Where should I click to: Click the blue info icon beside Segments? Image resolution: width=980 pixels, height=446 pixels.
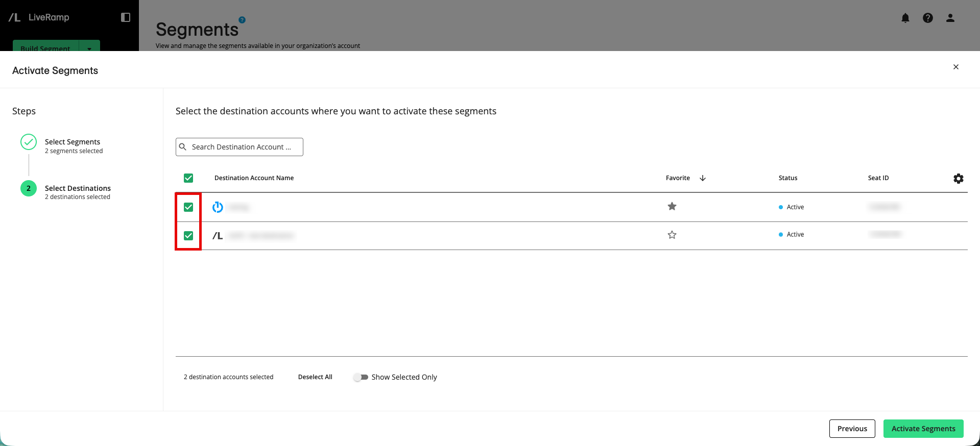pos(242,20)
